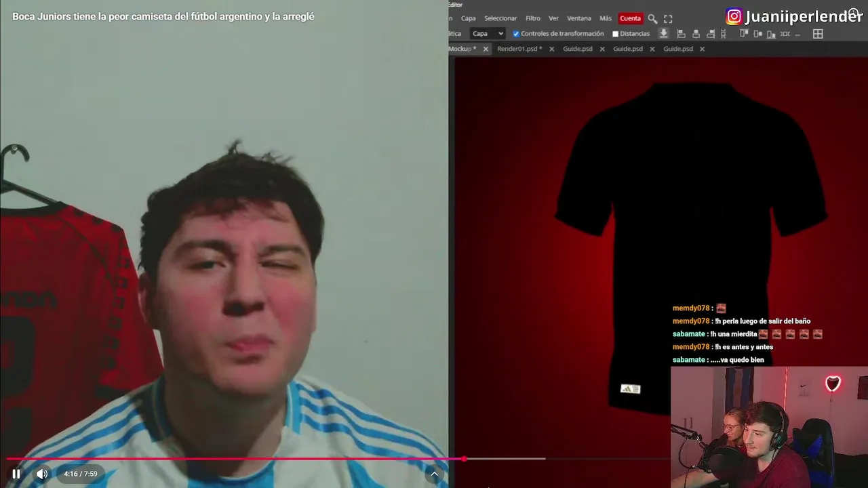Distribute layers with vertical spacing icon
The image size is (868, 488).
tap(724, 34)
